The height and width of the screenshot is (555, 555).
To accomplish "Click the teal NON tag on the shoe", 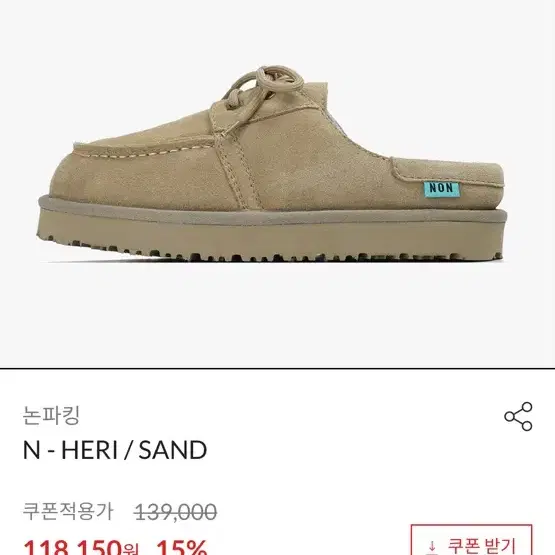I will pos(442,188).
